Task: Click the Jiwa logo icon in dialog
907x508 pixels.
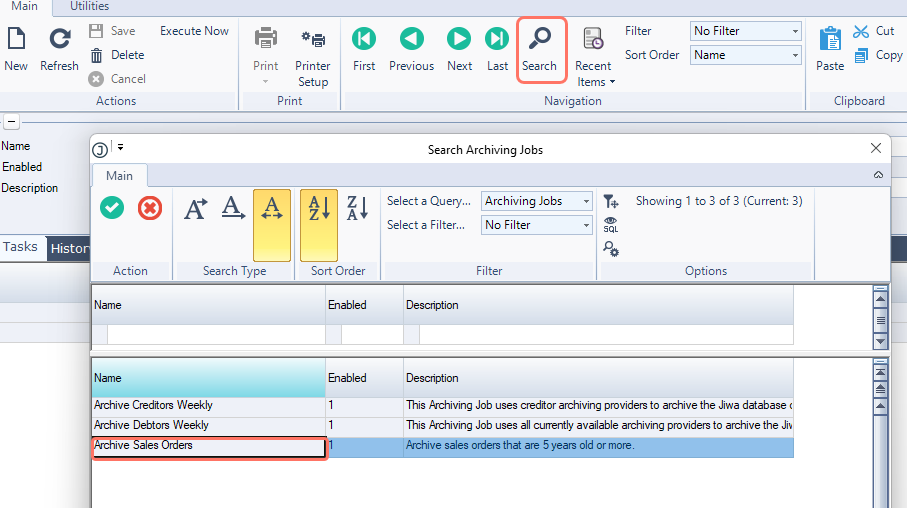Action: 100,150
